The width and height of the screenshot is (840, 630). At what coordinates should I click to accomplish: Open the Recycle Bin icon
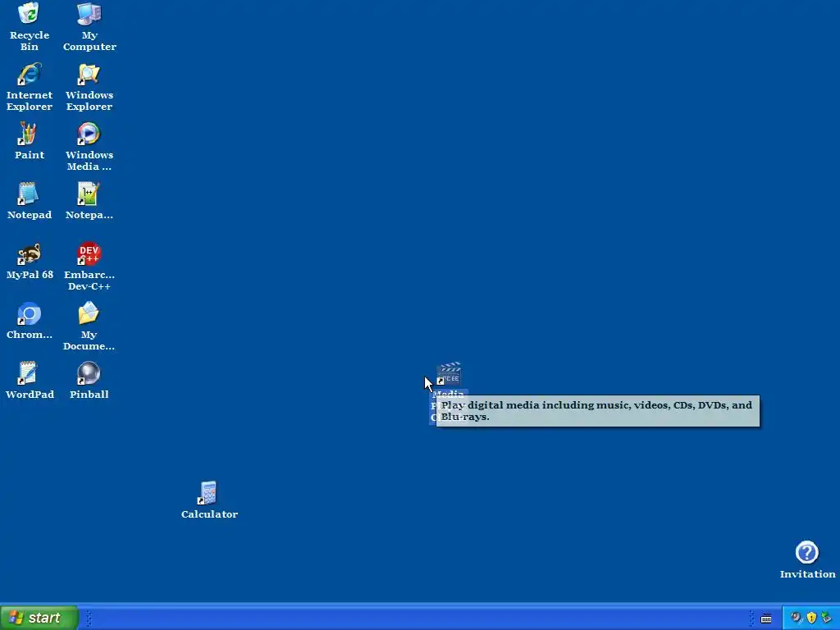point(29,13)
